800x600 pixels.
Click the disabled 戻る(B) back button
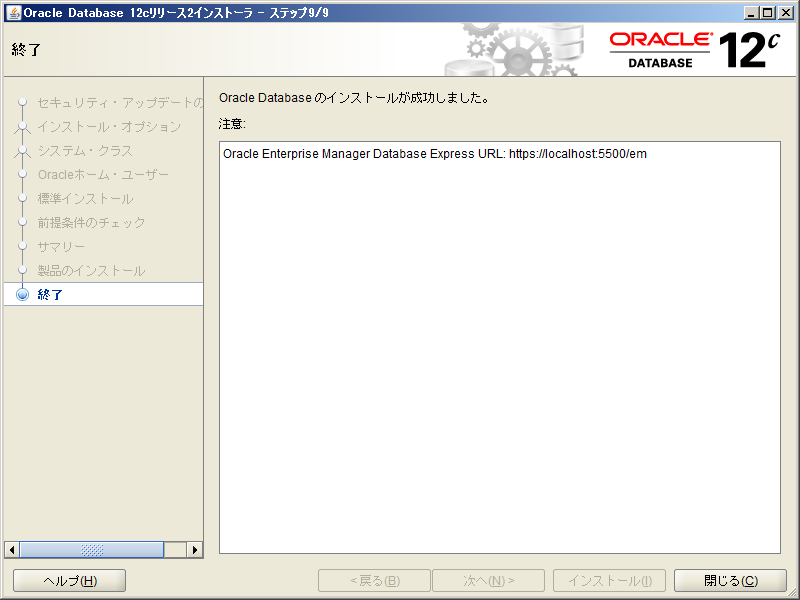tap(374, 581)
